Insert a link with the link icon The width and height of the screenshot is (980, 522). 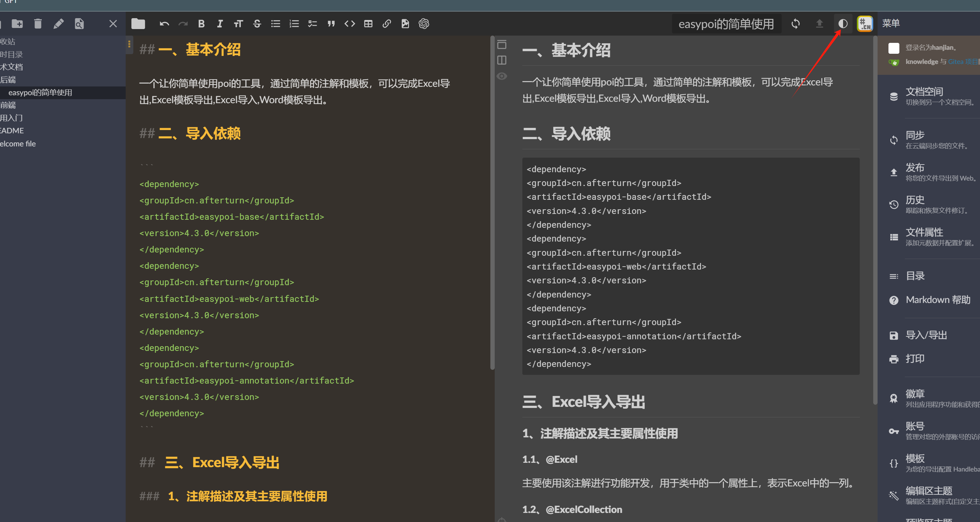(x=386, y=24)
